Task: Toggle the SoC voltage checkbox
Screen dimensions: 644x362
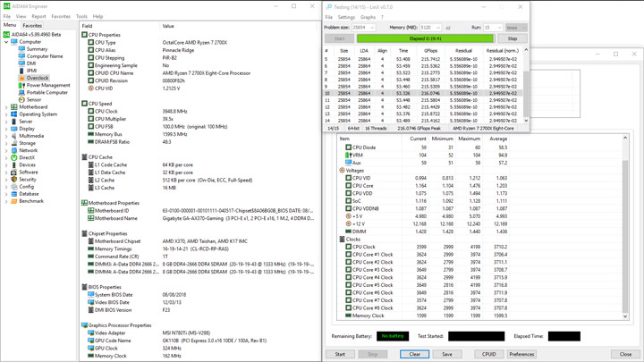Action: (x=348, y=201)
